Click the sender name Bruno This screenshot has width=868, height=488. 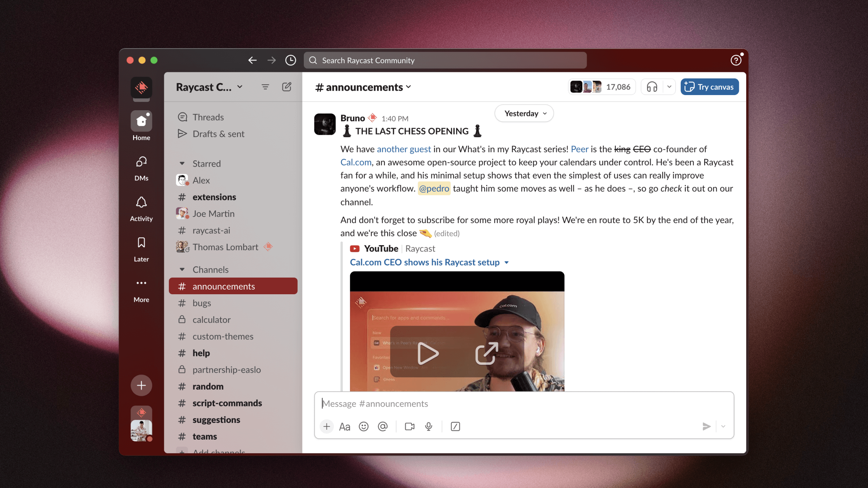[x=353, y=118]
